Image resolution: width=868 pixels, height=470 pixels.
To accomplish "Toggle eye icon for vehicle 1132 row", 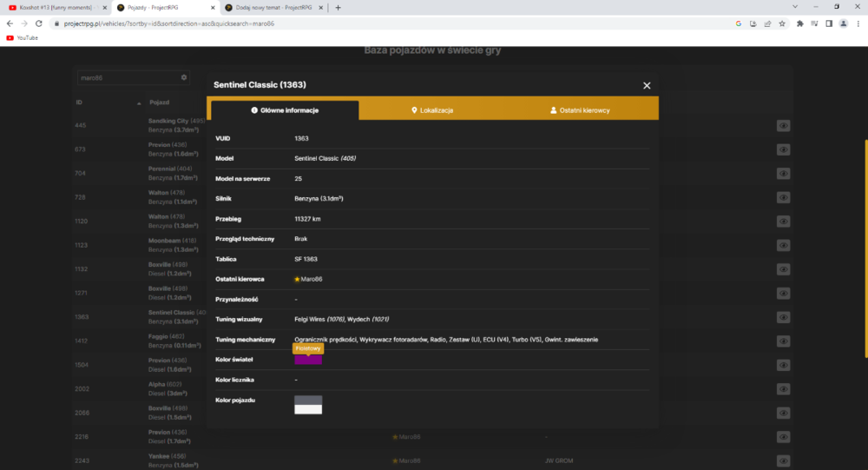I will pos(783,269).
